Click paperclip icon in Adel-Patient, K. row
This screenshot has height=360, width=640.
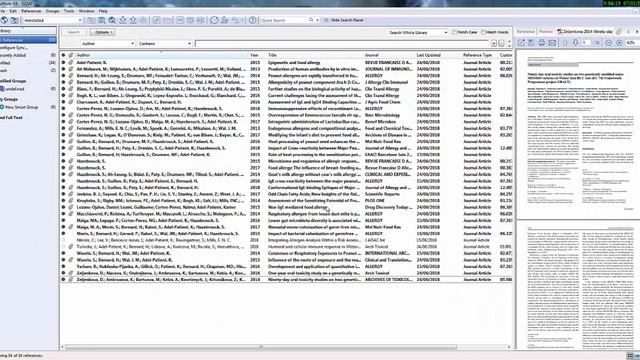point(70,62)
